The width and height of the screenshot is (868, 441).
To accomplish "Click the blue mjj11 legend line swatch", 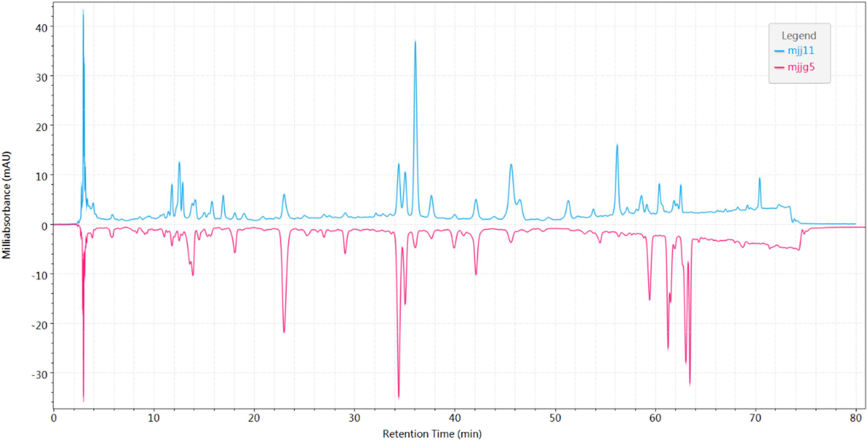I will coord(779,51).
